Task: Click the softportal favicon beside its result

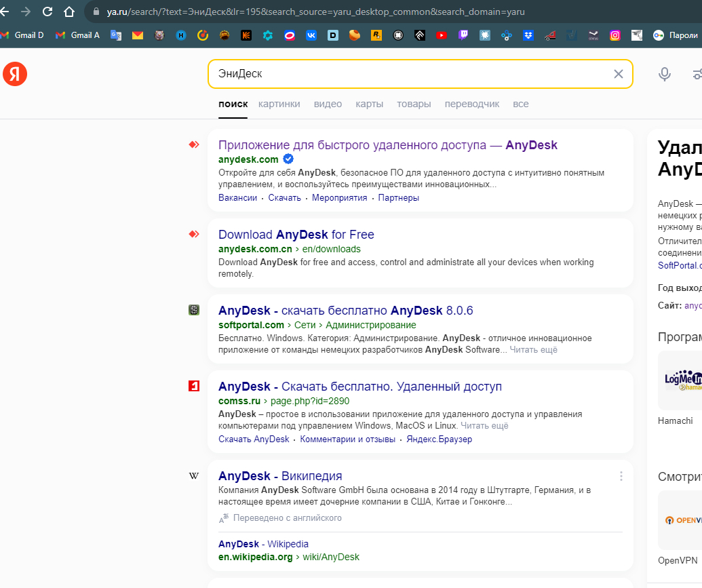Action: (x=194, y=310)
